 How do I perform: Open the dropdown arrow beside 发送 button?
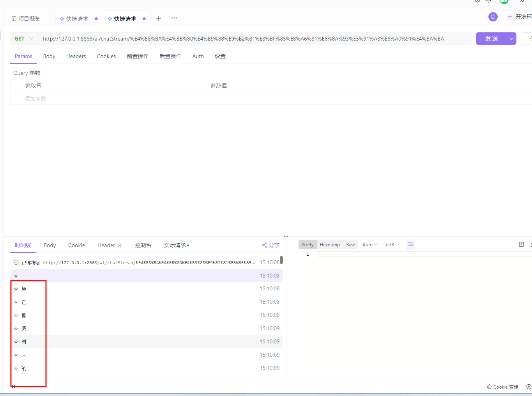pos(512,39)
